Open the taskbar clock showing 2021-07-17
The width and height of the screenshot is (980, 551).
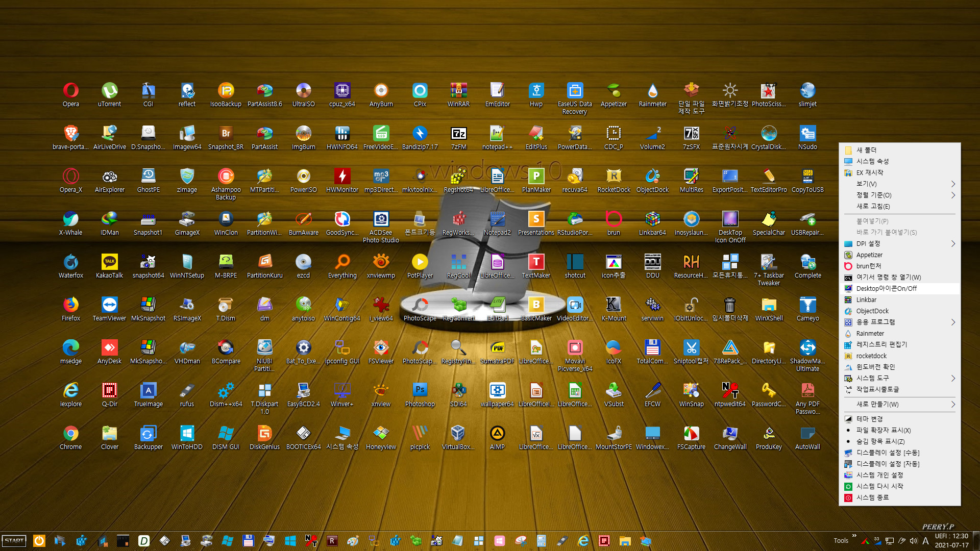point(951,540)
